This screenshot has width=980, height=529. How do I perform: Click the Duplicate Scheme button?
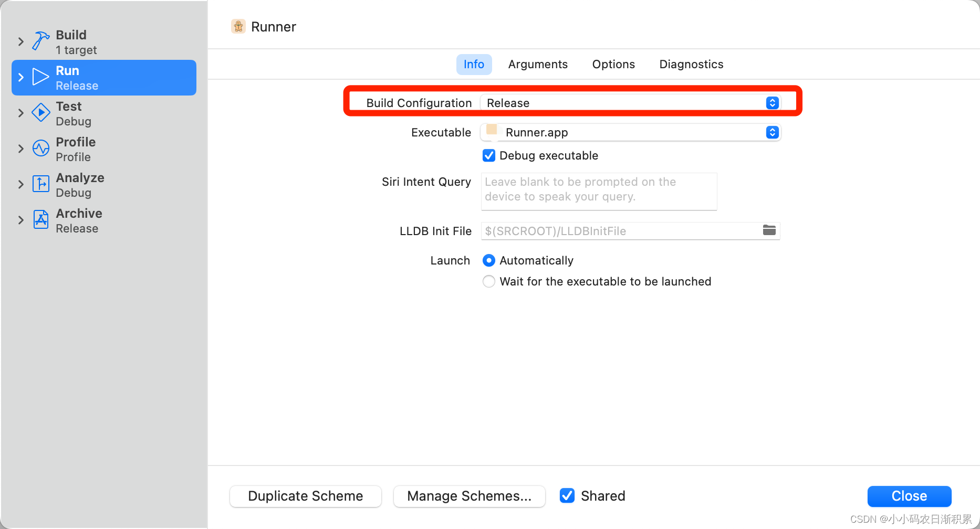tap(306, 496)
